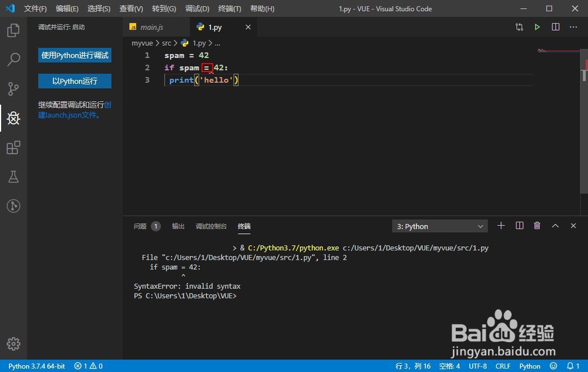Click line number 2 in the gutter

pos(147,68)
